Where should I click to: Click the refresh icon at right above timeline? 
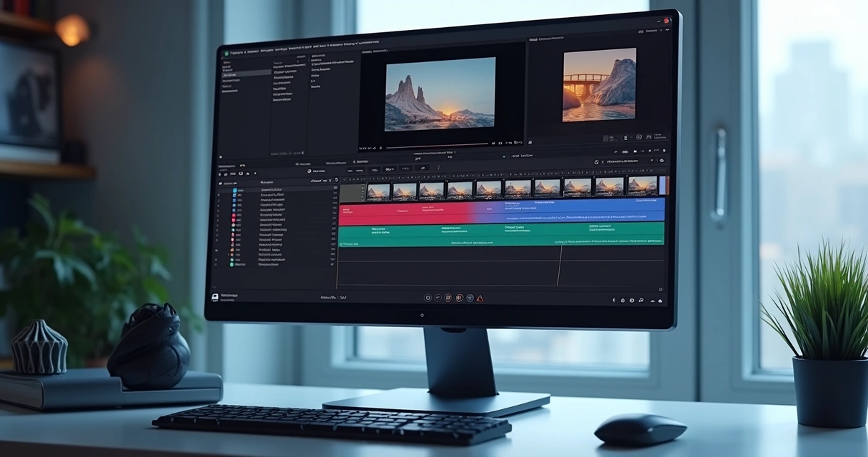coord(596,162)
